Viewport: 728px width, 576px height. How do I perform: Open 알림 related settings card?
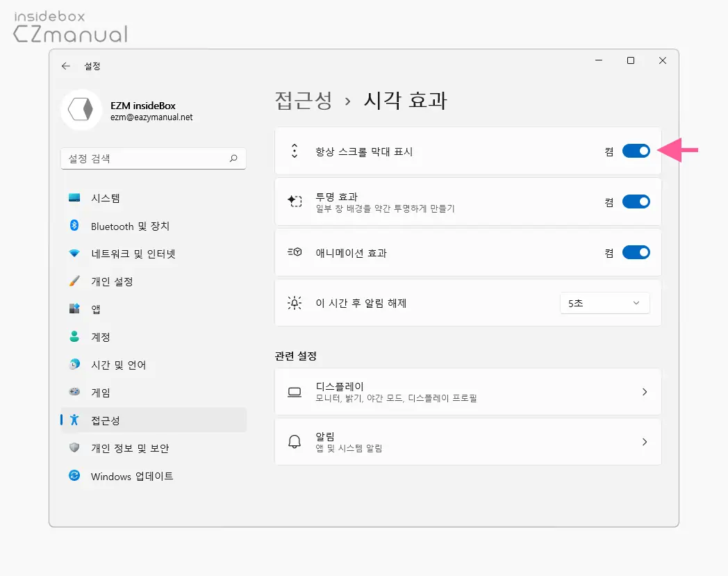[x=468, y=442]
